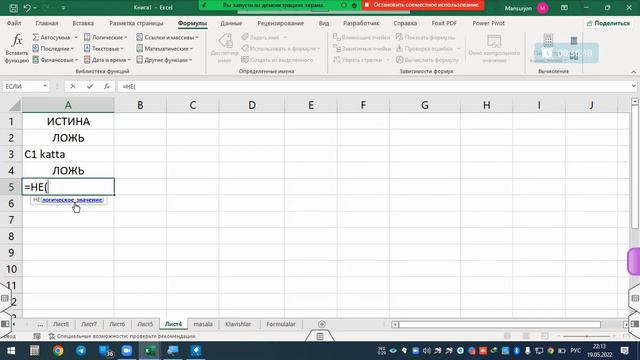Click the accessibility check status bar message
Viewport: 640px width, 360px height.
(x=122, y=336)
